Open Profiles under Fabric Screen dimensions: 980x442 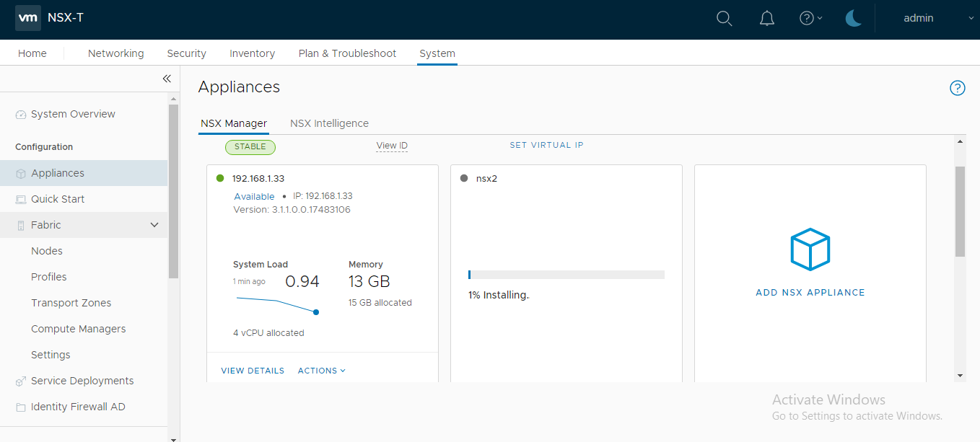[49, 277]
